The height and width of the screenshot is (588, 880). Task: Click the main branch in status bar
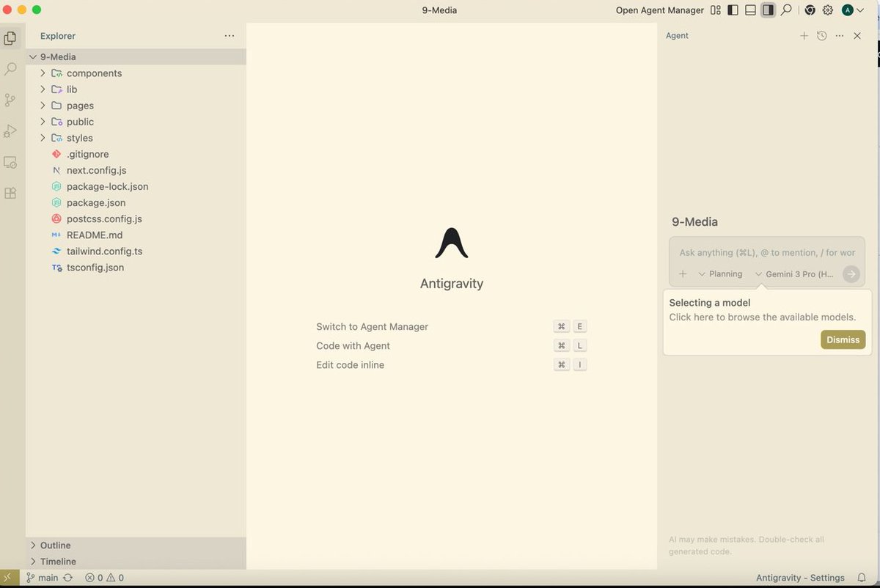[x=42, y=578]
